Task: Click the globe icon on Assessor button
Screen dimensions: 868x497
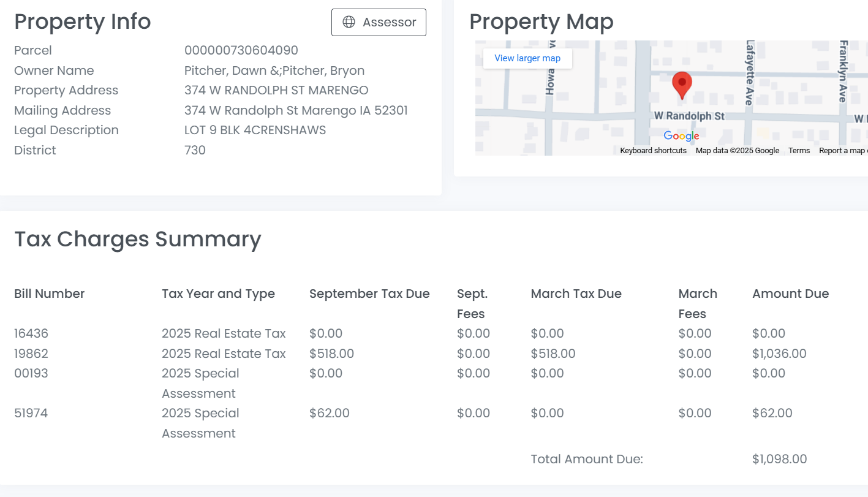Action: pos(349,22)
